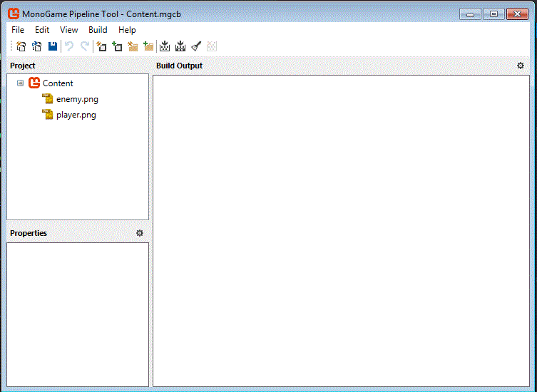This screenshot has height=392, width=537.
Task: Click the Redo arrow icon
Action: [x=85, y=46]
